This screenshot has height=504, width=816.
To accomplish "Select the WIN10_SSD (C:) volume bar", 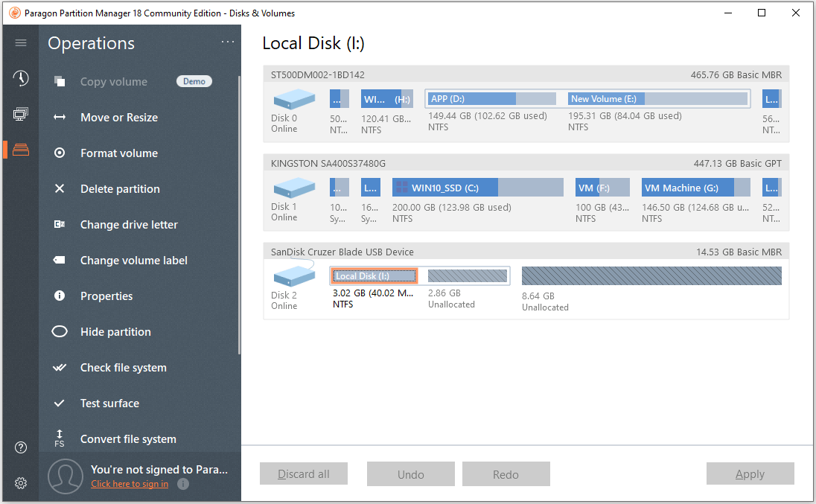I will 478,188.
